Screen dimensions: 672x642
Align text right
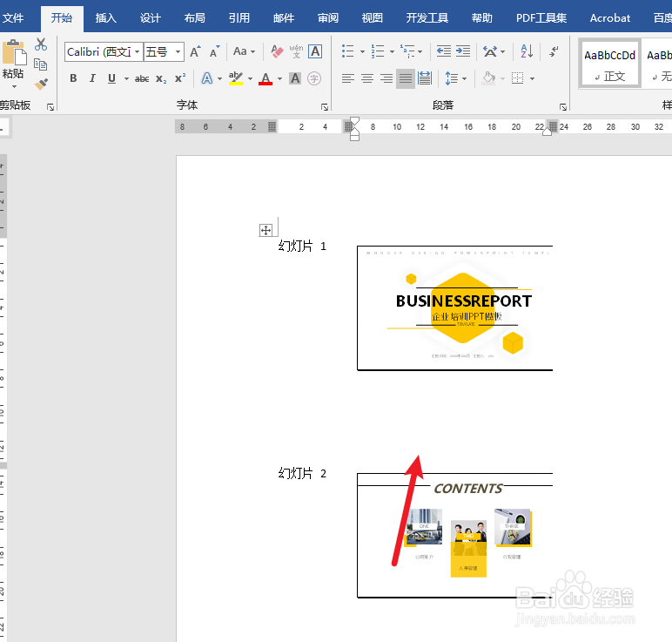386,79
